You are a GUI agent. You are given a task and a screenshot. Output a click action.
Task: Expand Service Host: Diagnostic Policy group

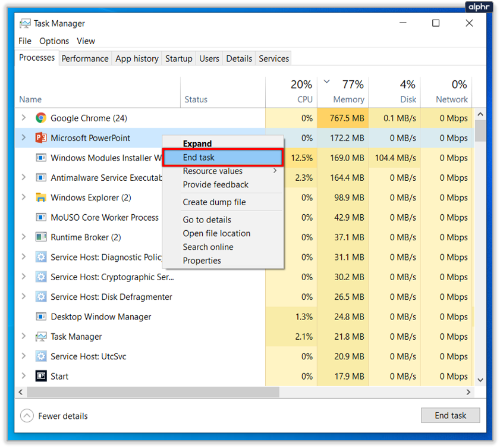24,256
